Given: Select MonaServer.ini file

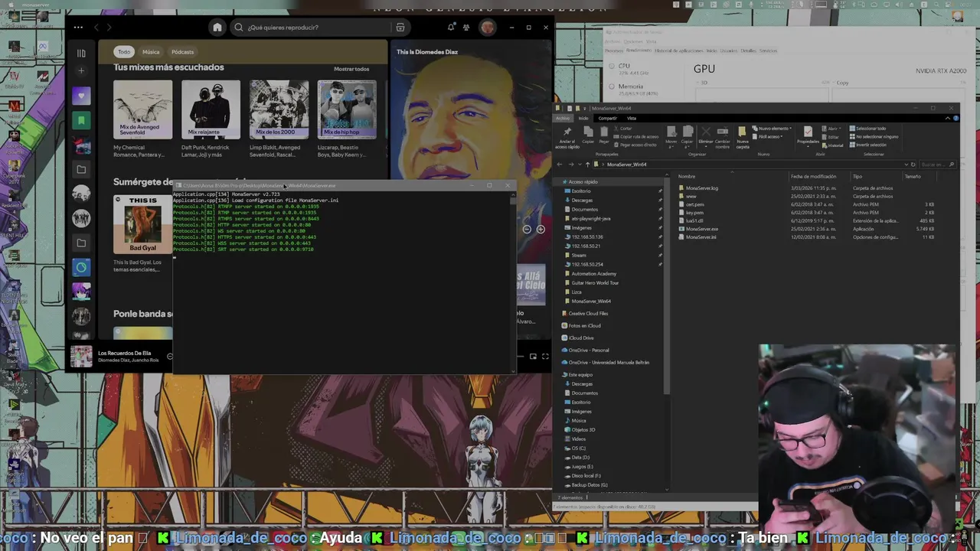Looking at the screenshot, I should point(701,237).
